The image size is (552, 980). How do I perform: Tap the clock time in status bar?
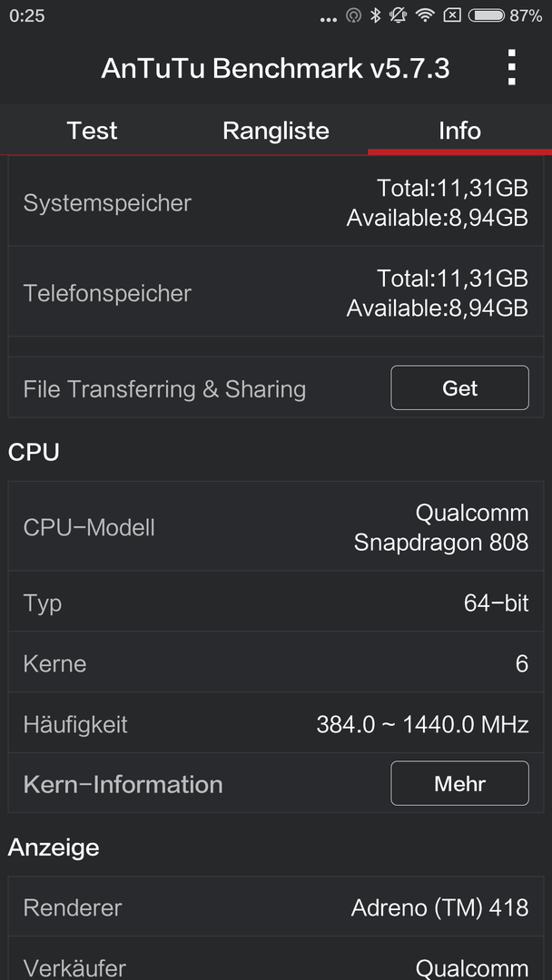pyautogui.click(x=27, y=15)
